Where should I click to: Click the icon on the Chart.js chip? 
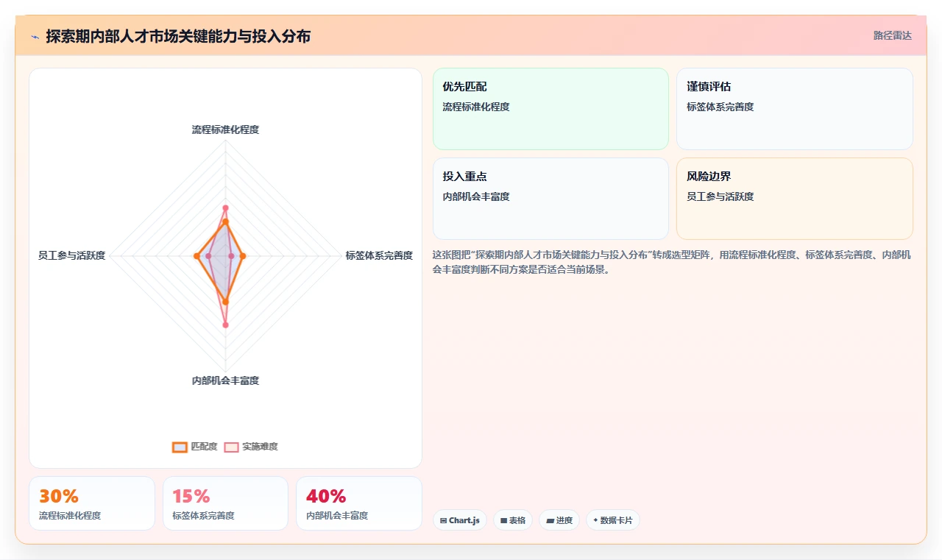[443, 520]
